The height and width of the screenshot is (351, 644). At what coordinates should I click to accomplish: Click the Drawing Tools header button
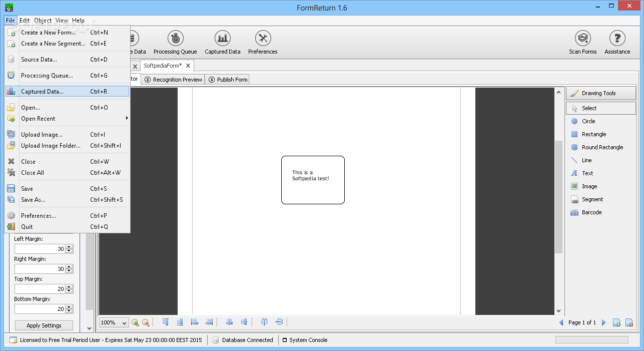point(601,93)
